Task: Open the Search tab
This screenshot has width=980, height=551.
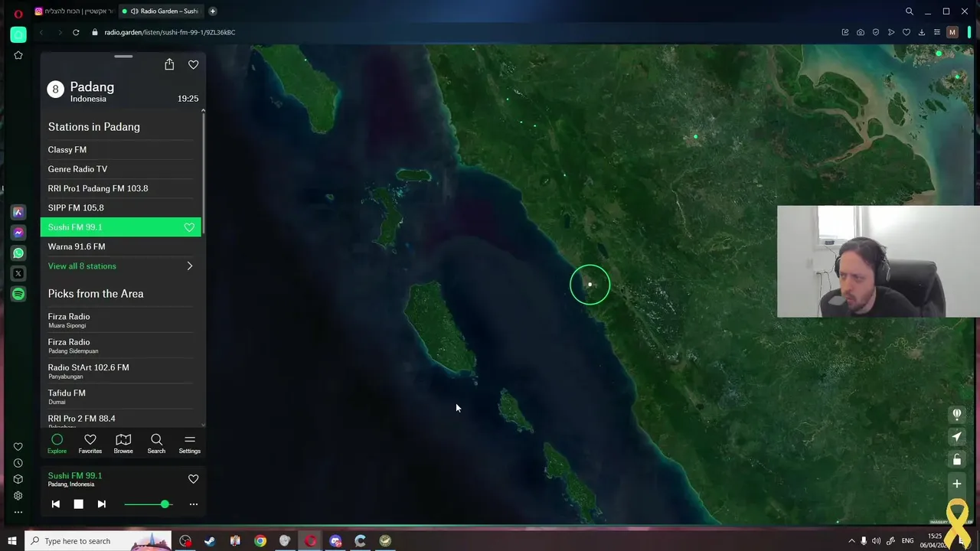Action: pos(156,443)
